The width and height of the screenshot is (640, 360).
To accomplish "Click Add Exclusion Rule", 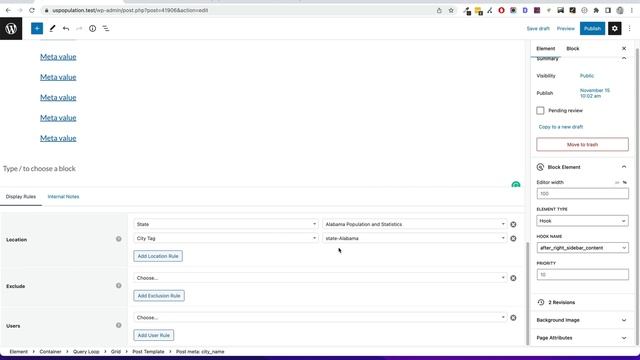I will pos(159,296).
